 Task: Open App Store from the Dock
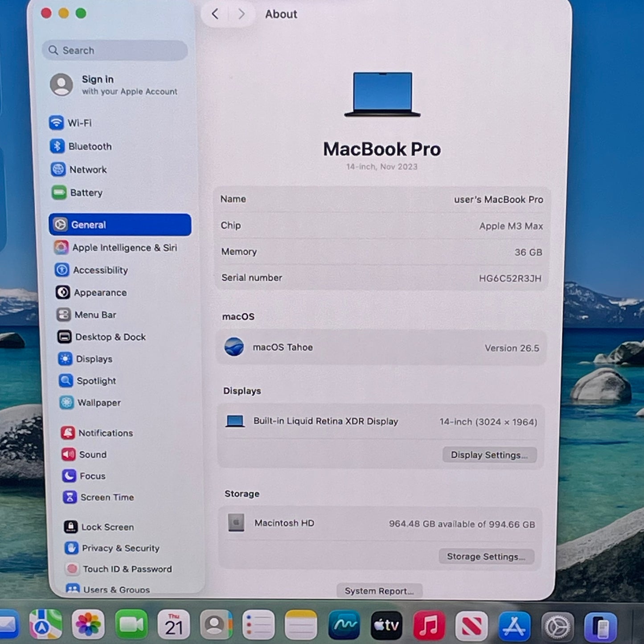tap(514, 626)
